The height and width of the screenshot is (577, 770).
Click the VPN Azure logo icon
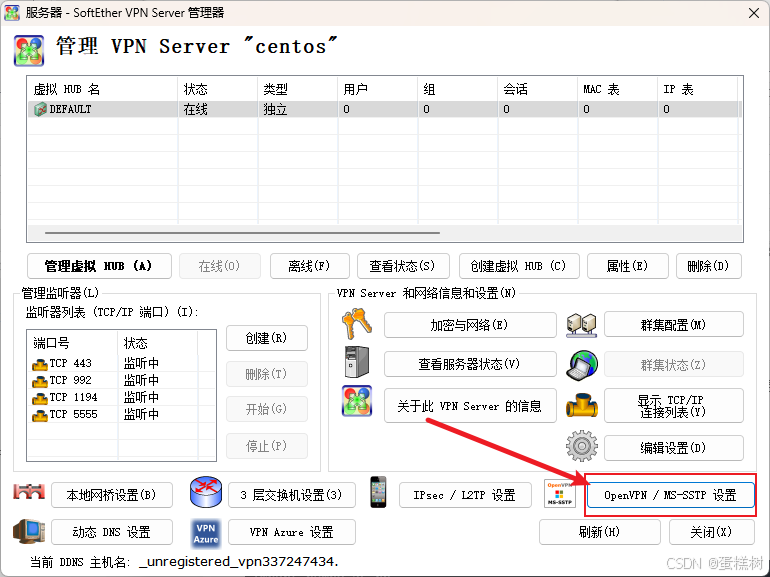pyautogui.click(x=206, y=533)
